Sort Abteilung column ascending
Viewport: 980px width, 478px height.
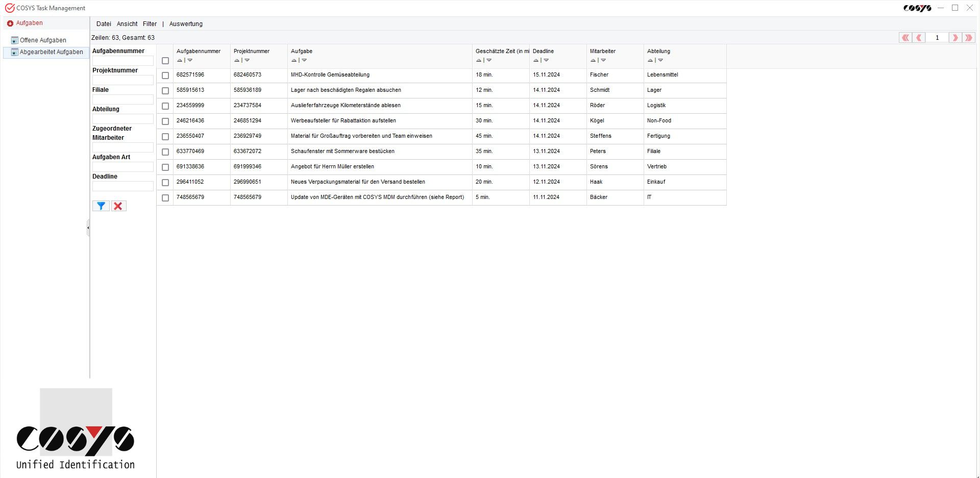[650, 60]
